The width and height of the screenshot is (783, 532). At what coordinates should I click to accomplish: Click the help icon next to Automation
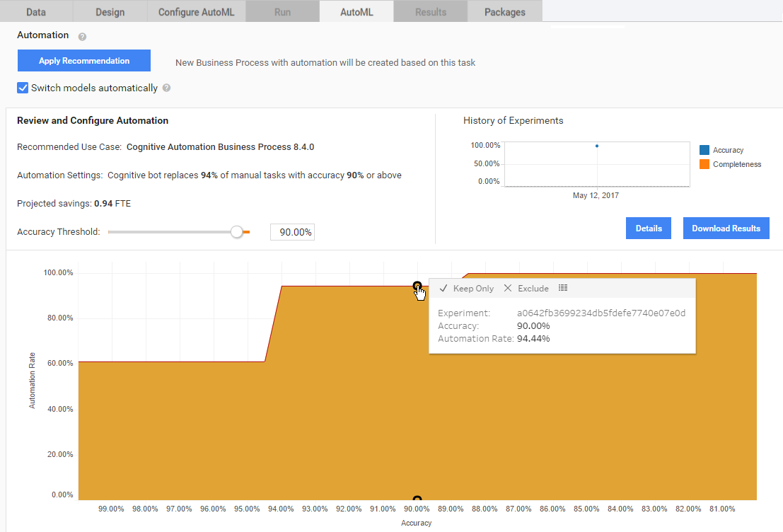[82, 37]
